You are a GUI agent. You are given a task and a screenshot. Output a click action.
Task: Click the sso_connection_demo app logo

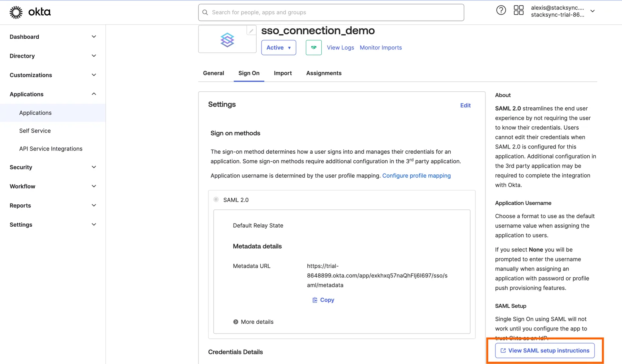(x=227, y=40)
